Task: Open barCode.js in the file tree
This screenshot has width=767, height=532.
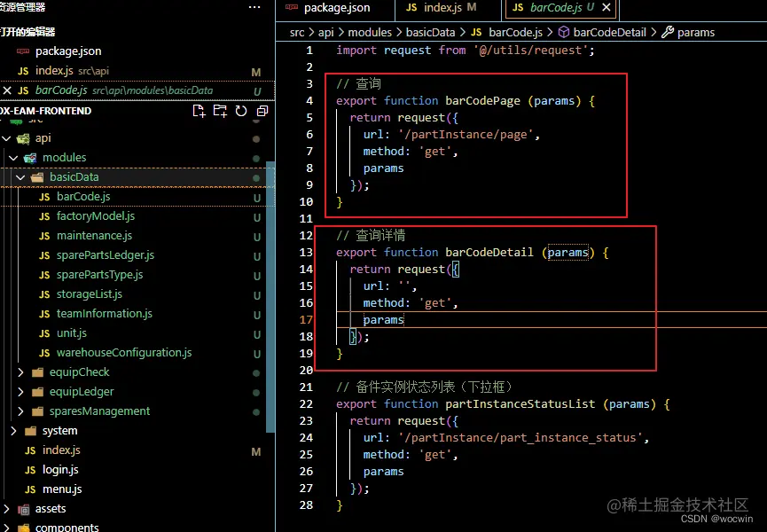Action: tap(83, 197)
